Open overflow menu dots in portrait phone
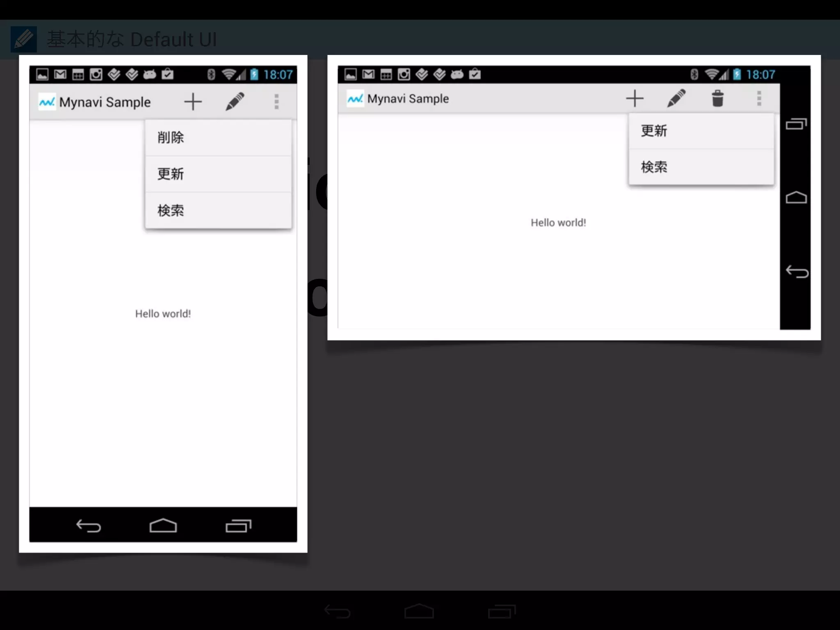This screenshot has height=630, width=840. pos(276,102)
